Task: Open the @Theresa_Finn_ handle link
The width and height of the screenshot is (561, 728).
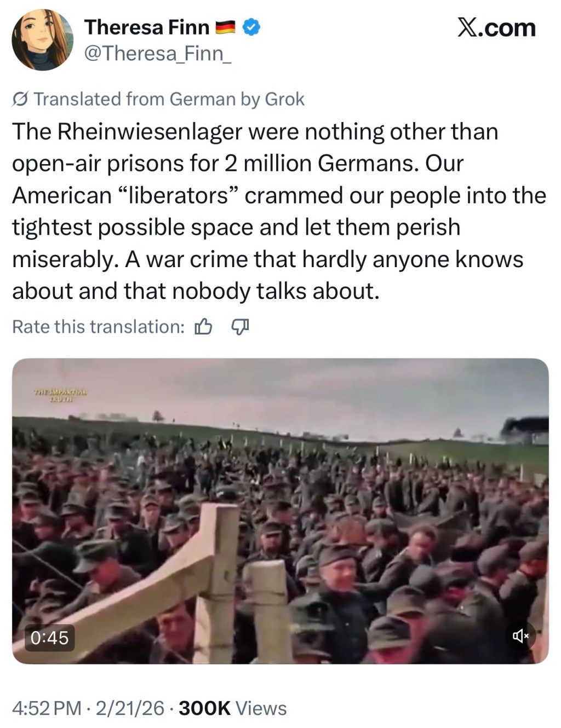Action: point(157,54)
